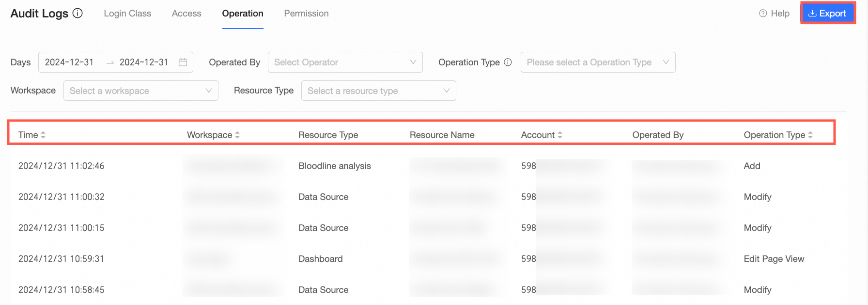This screenshot has width=868, height=305.
Task: Click the start date 2024-12-31 field
Action: coord(69,62)
